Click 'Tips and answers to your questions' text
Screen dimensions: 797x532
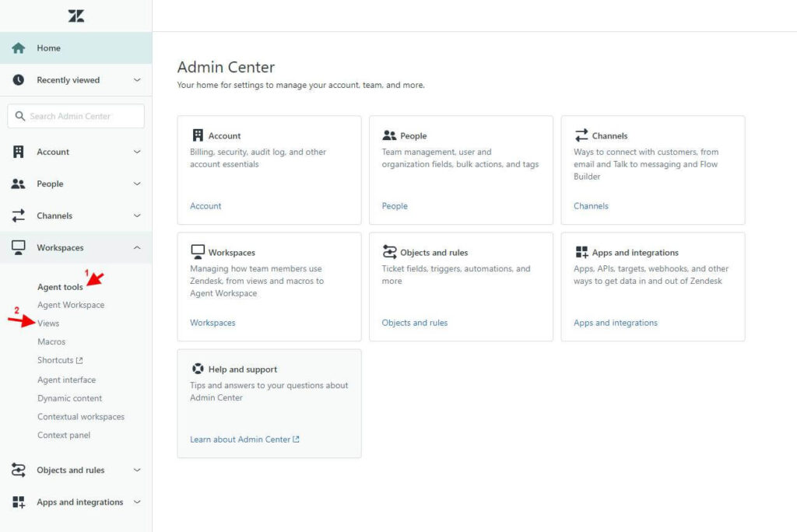point(269,391)
